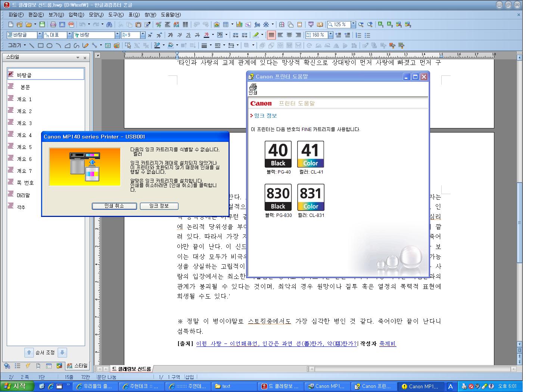Open the 편집(E) menu
The height and width of the screenshot is (392, 541).
coord(36,15)
